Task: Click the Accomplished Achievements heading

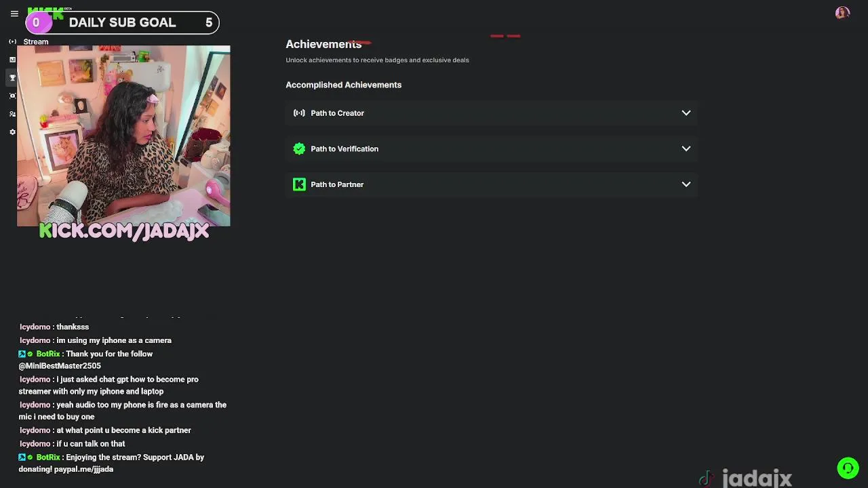Action: pyautogui.click(x=343, y=85)
